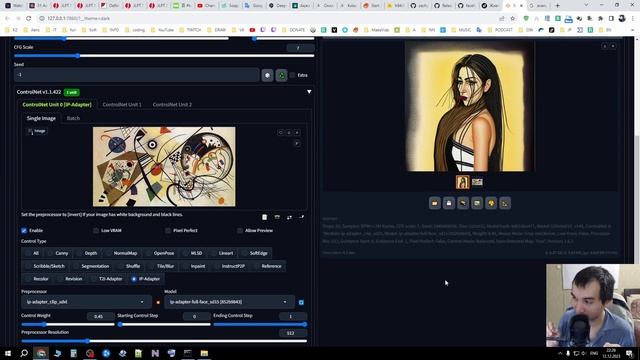Select the first gallery thumbnail
The height and width of the screenshot is (360, 640).
(x=462, y=182)
